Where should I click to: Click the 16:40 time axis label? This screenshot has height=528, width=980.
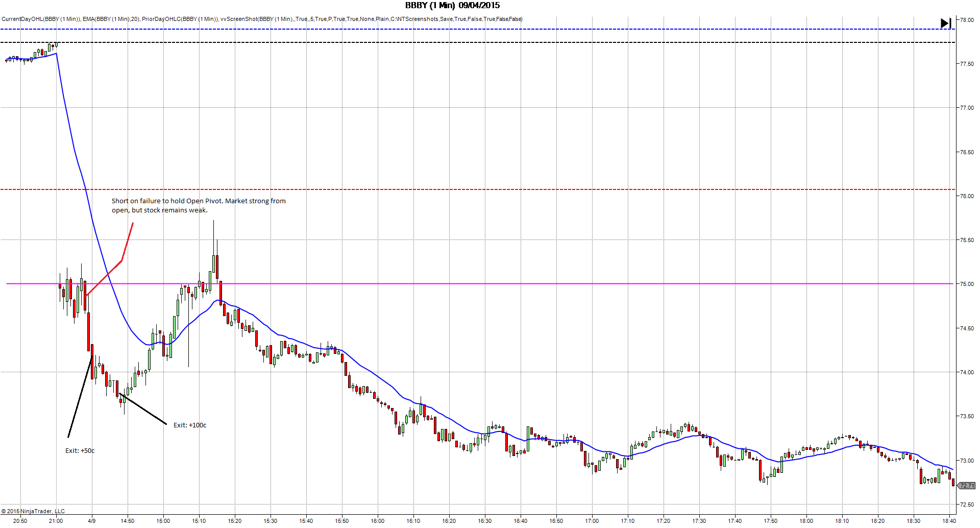point(521,521)
